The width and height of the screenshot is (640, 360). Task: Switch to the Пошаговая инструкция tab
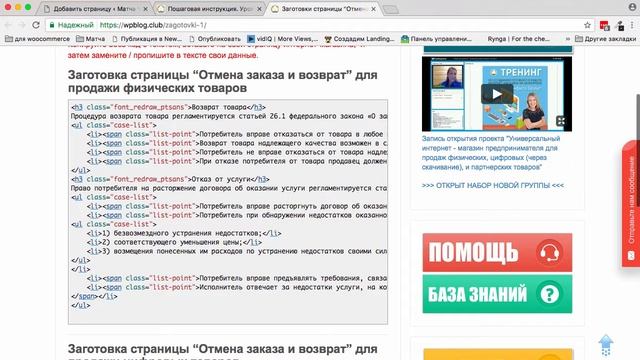pyautogui.click(x=209, y=9)
